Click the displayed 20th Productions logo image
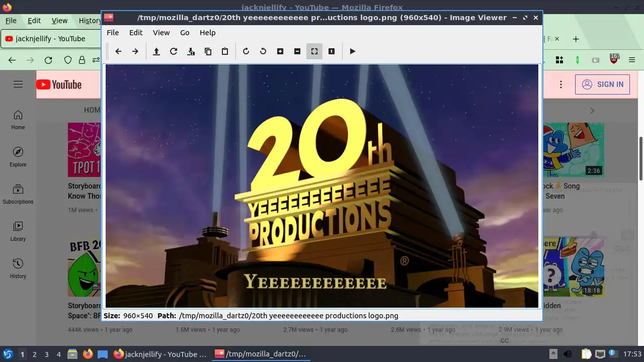Image resolution: width=644 pixels, height=362 pixels. click(x=322, y=186)
